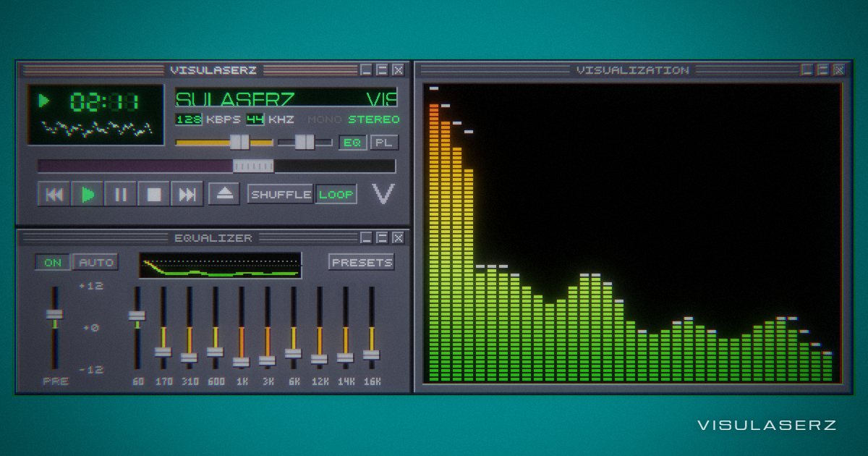868x456 pixels.
Task: Click the spectrum analyzer bars
Action: pos(631,233)
